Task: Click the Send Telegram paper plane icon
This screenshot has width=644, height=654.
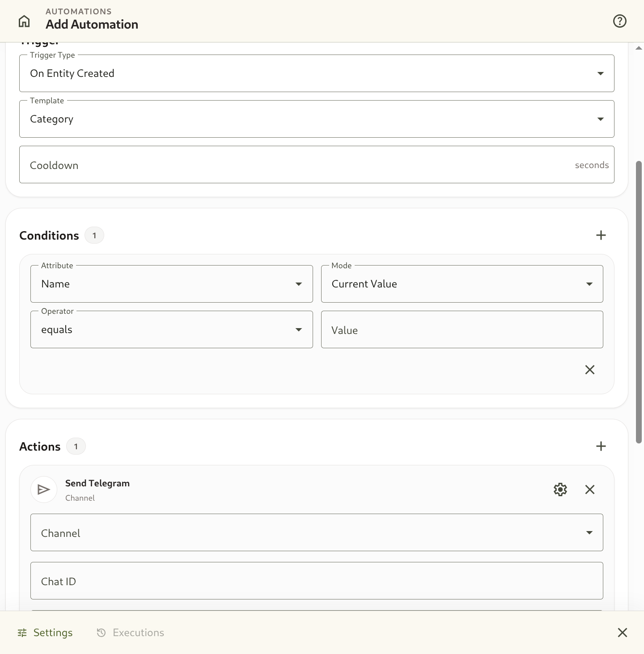Action: [x=44, y=489]
